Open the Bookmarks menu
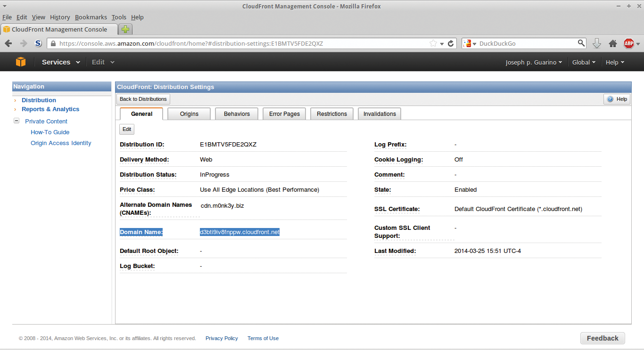This screenshot has width=644, height=350. pyautogui.click(x=91, y=17)
